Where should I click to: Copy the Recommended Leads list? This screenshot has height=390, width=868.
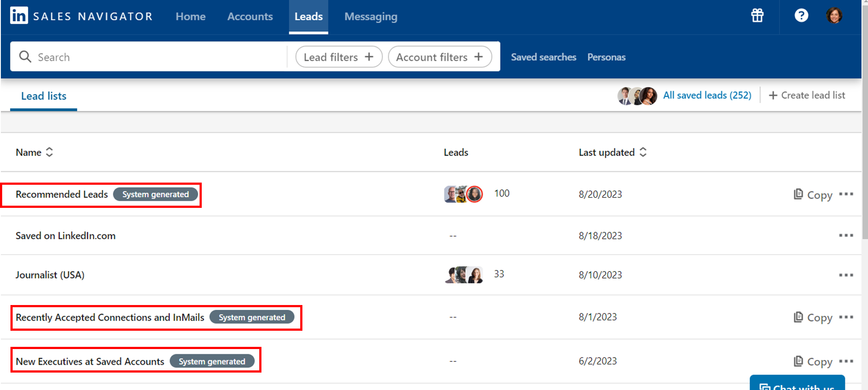tap(813, 195)
